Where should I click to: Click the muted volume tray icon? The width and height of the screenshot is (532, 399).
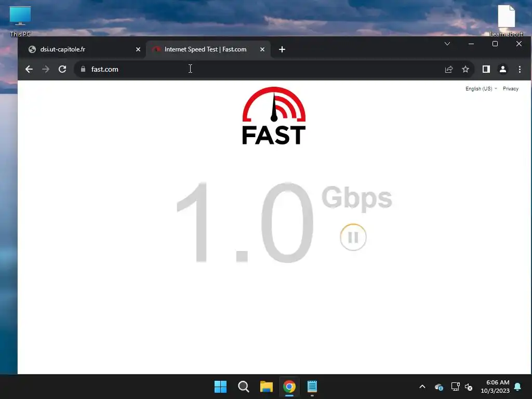coord(469,387)
